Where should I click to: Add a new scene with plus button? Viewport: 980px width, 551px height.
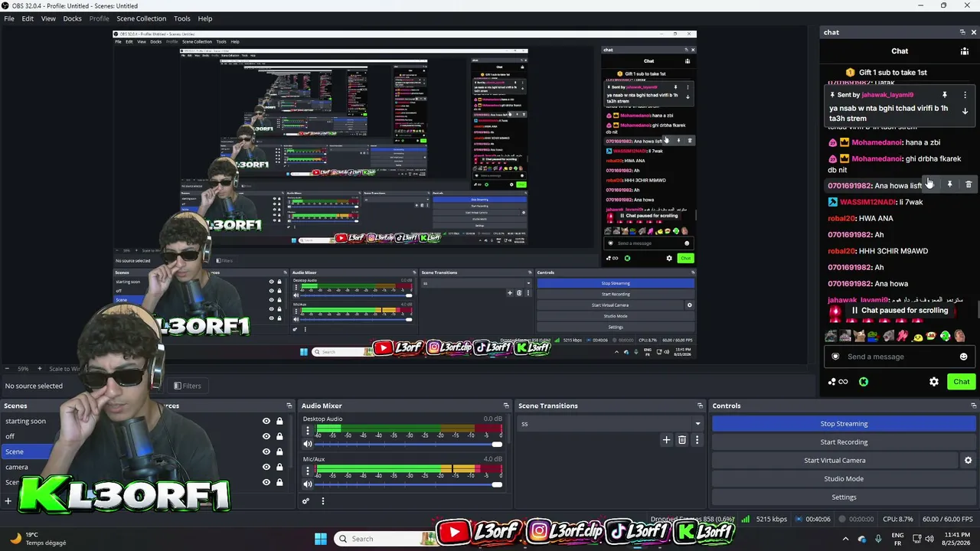[x=8, y=501]
